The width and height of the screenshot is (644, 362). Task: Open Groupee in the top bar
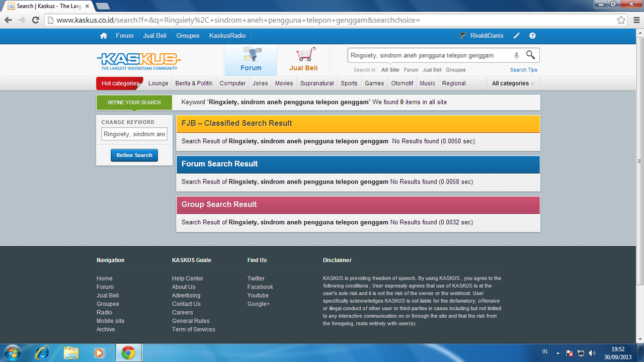[x=188, y=36]
